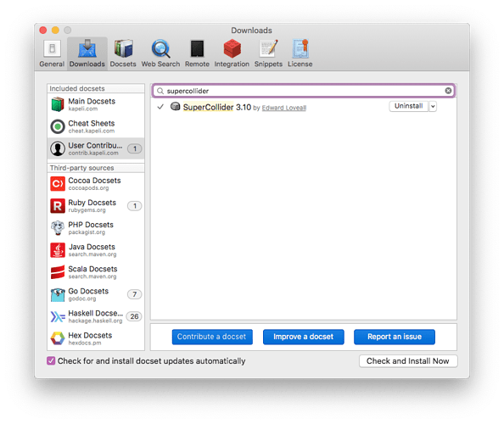This screenshot has width=504, height=424.
Task: Close the Downloads window
Action: 43,31
